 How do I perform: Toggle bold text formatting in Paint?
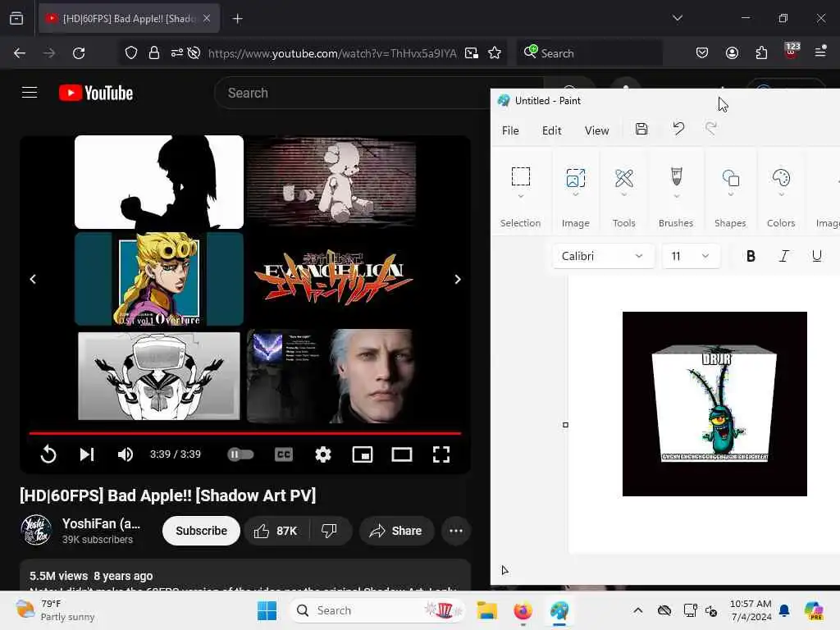coord(751,256)
